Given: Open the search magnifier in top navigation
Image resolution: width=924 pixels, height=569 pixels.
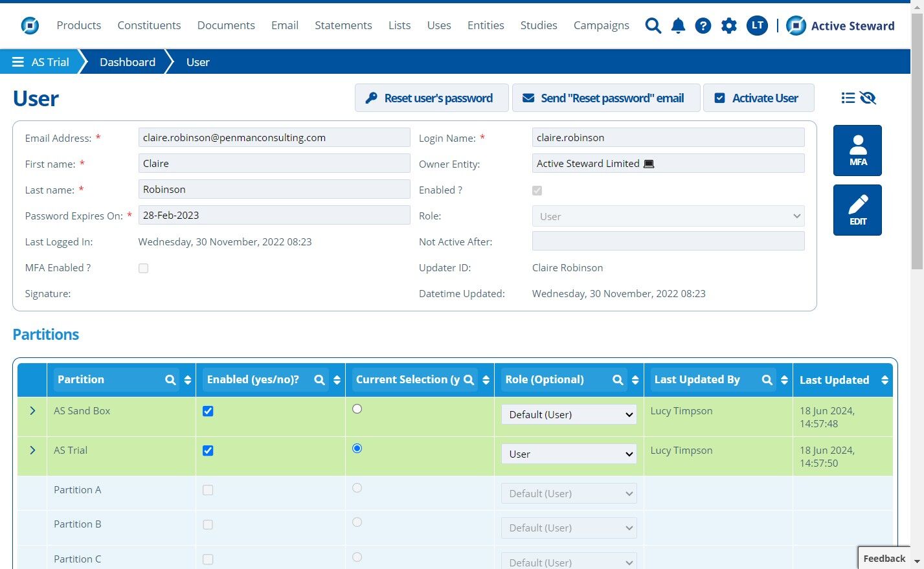Looking at the screenshot, I should point(653,26).
